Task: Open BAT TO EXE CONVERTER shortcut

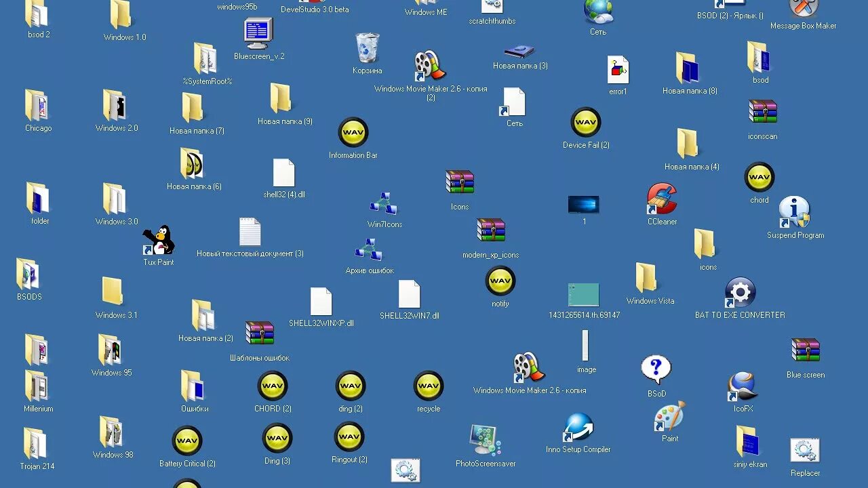Action: [x=740, y=293]
